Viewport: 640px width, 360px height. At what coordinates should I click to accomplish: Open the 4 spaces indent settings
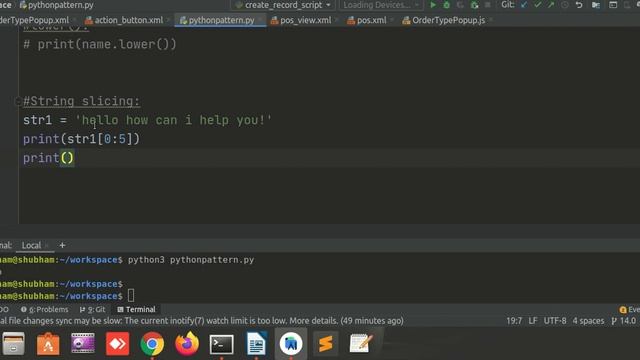pos(588,321)
